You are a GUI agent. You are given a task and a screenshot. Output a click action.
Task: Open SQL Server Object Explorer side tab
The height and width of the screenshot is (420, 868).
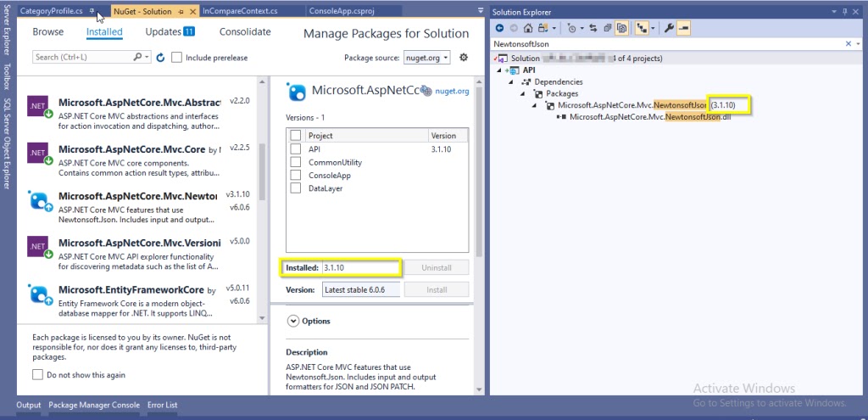pos(7,144)
